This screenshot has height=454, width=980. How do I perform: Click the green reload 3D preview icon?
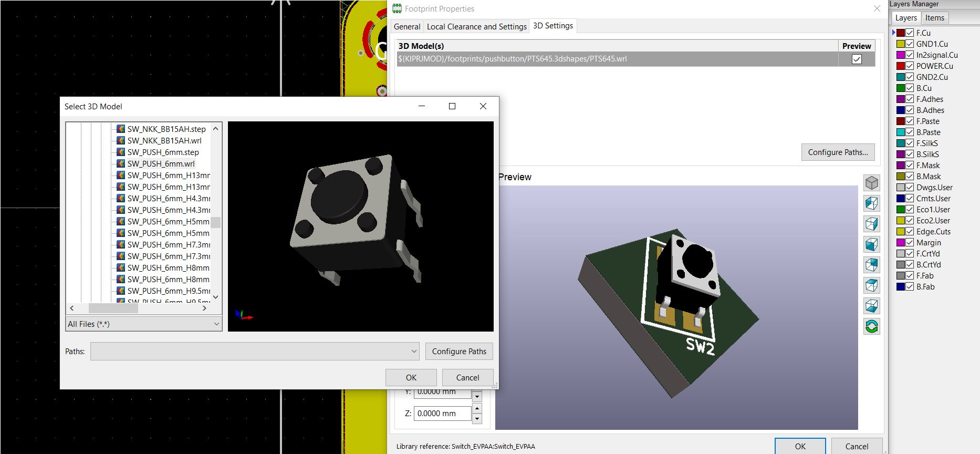tap(871, 326)
